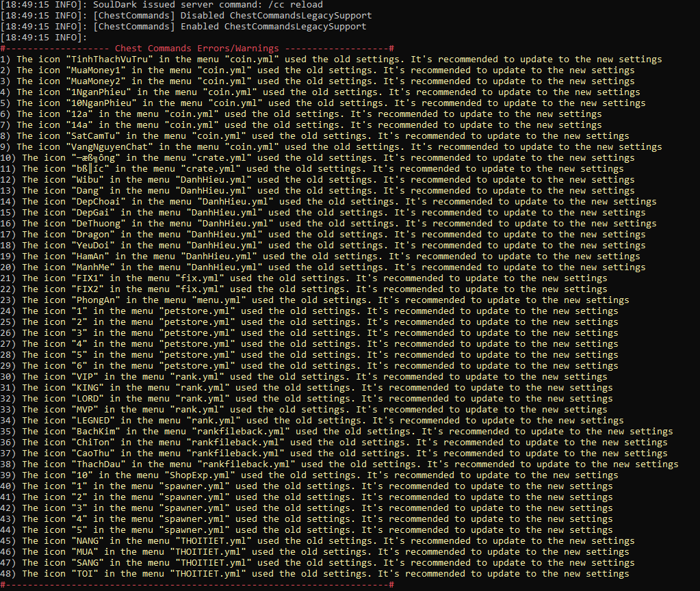Viewport: 700px width, 591px height.
Task: Select THOITIET.yml warning for icon "TOI"
Action: [x=315, y=573]
